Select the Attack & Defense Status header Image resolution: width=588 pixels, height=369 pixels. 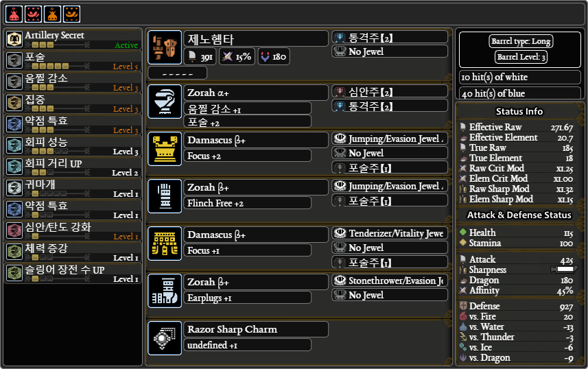519,215
